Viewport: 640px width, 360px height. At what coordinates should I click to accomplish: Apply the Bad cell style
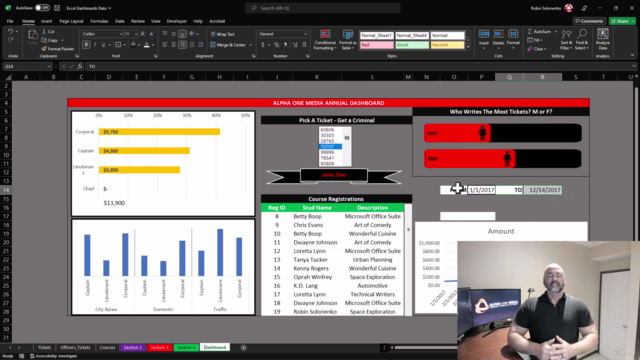tap(376, 45)
